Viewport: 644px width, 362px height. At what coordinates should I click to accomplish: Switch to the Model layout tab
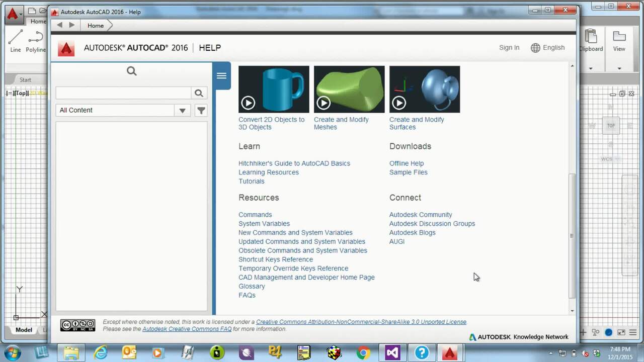pos(24,330)
